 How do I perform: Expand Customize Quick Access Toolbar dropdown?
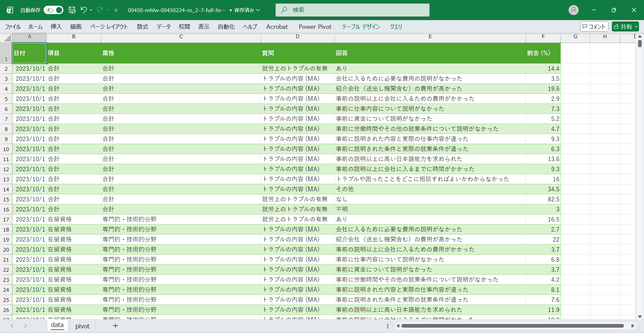pos(116,10)
